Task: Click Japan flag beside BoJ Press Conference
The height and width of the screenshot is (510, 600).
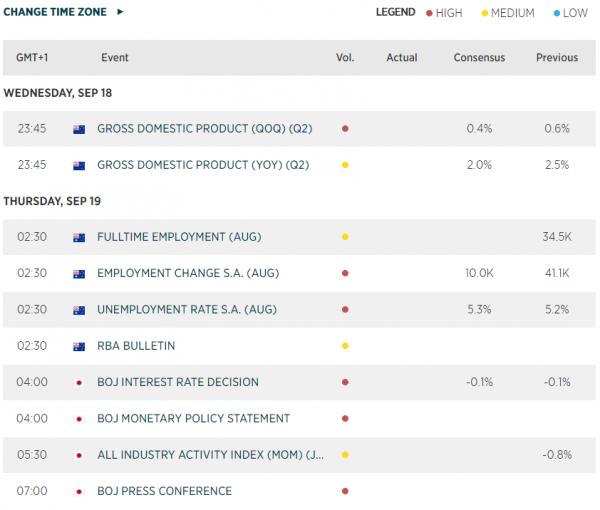Action: pyautogui.click(x=79, y=491)
